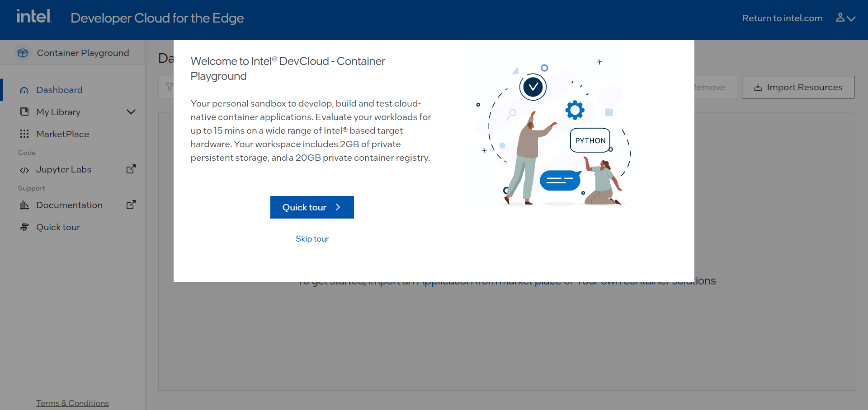Click the 'Support' section label in sidebar

(x=32, y=188)
